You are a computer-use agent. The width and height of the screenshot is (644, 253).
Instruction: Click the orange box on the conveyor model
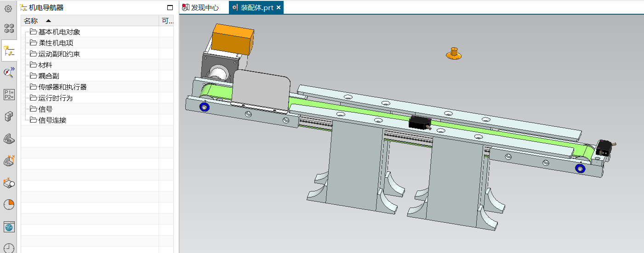point(233,40)
